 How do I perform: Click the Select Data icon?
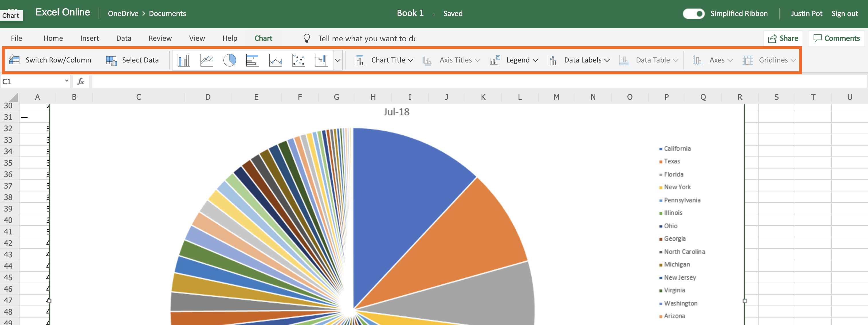[x=111, y=60]
